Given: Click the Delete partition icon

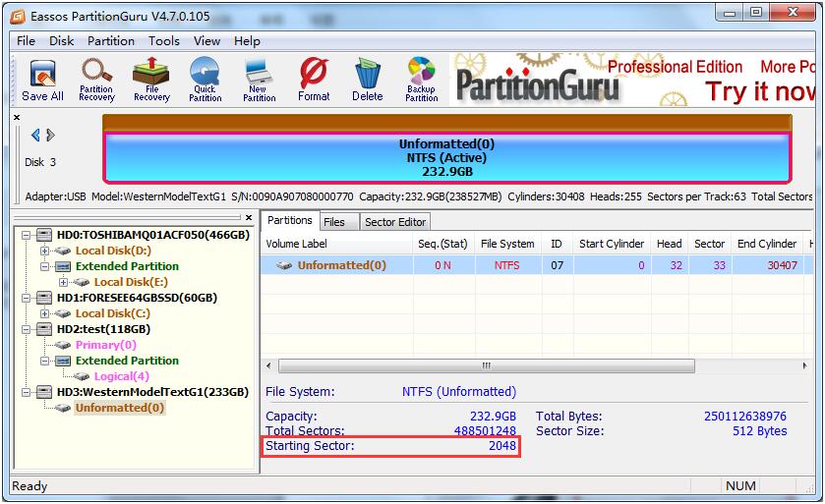Looking at the screenshot, I should [367, 80].
